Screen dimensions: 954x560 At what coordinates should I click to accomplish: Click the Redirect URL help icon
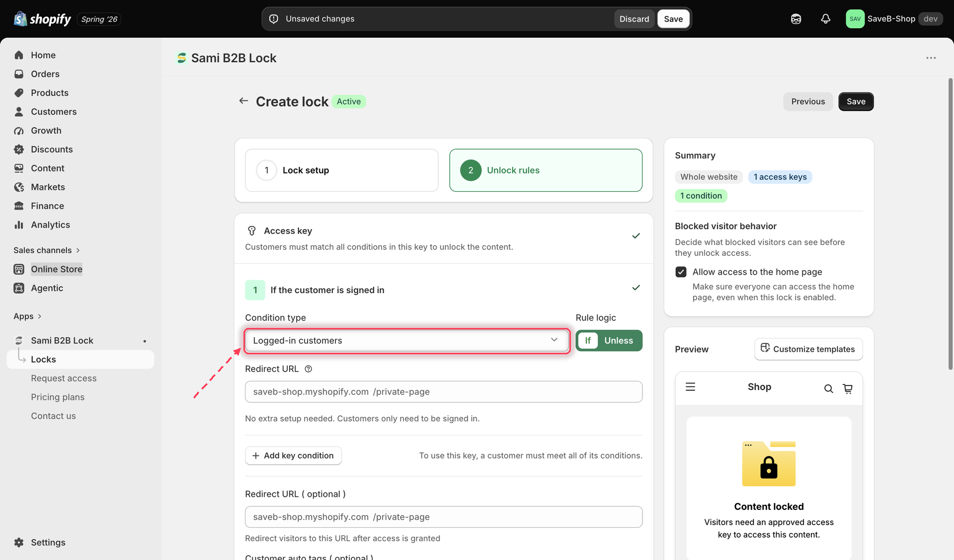pos(308,369)
